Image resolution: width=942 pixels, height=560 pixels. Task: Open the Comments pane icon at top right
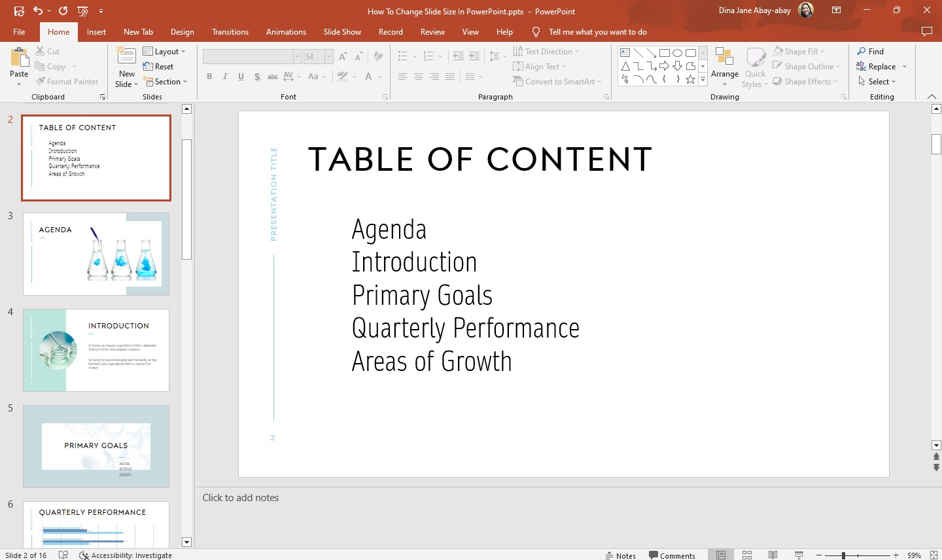[x=926, y=31]
